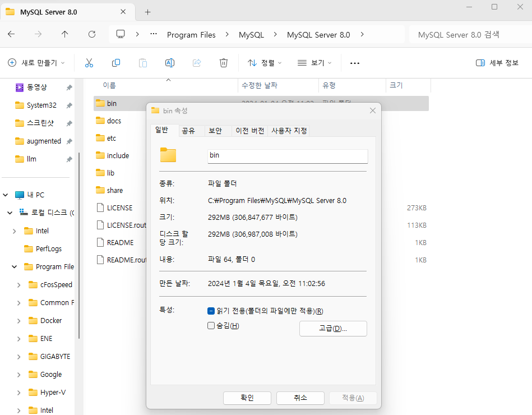Expand the Google tree folder
Viewport: 532px width, 415px height.
18,375
